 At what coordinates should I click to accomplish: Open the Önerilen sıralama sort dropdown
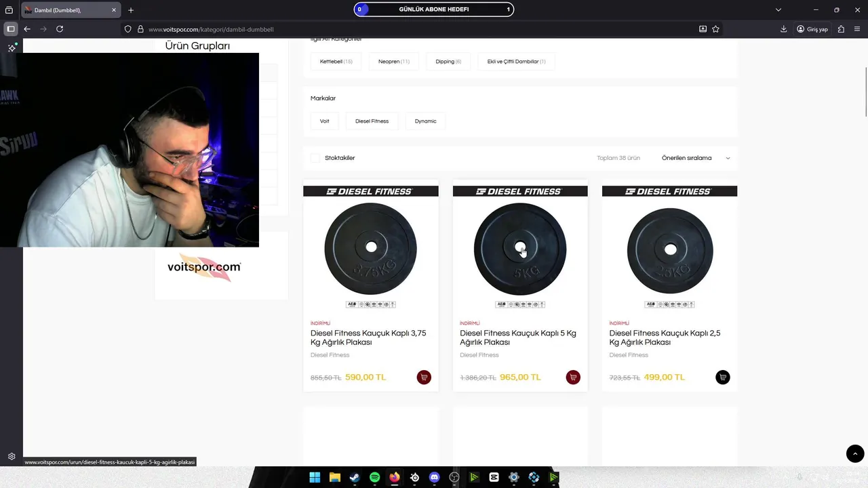pos(696,158)
